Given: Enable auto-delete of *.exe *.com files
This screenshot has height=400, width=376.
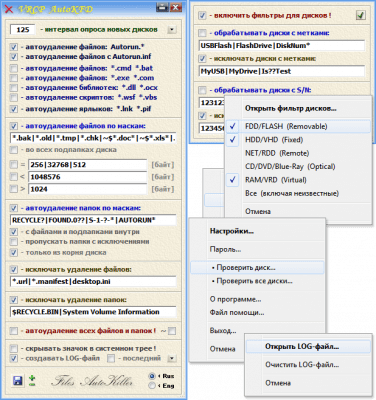Looking at the screenshot, I should [x=14, y=78].
